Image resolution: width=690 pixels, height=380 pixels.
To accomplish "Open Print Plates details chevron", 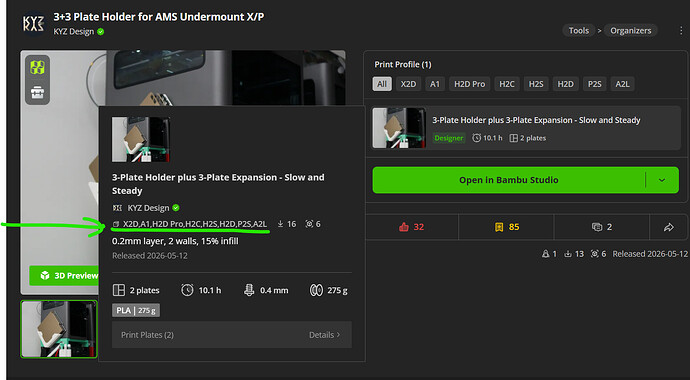I will tap(338, 335).
